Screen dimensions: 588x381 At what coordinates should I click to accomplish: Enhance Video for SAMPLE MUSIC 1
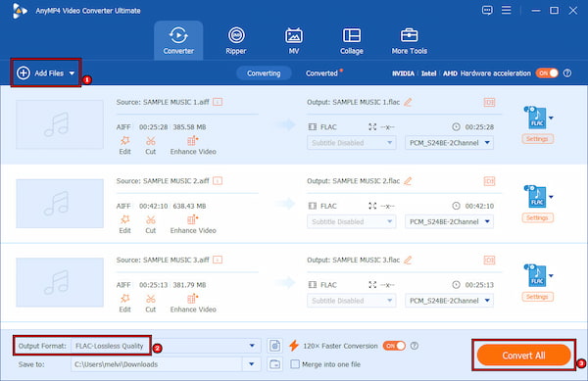tap(193, 145)
